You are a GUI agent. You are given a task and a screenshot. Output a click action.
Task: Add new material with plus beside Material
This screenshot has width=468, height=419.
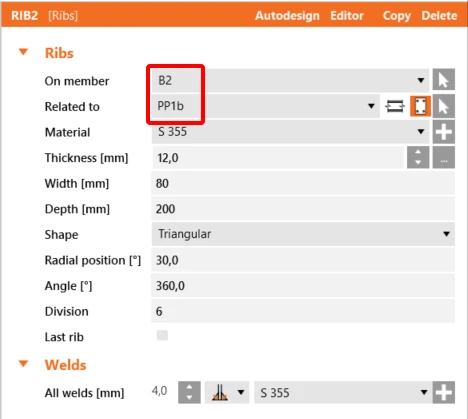(x=444, y=132)
